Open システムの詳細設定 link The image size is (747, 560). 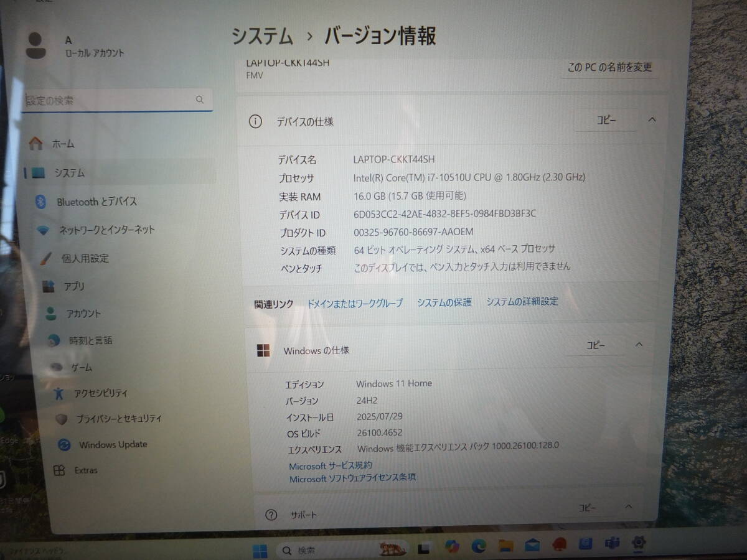pos(522,301)
